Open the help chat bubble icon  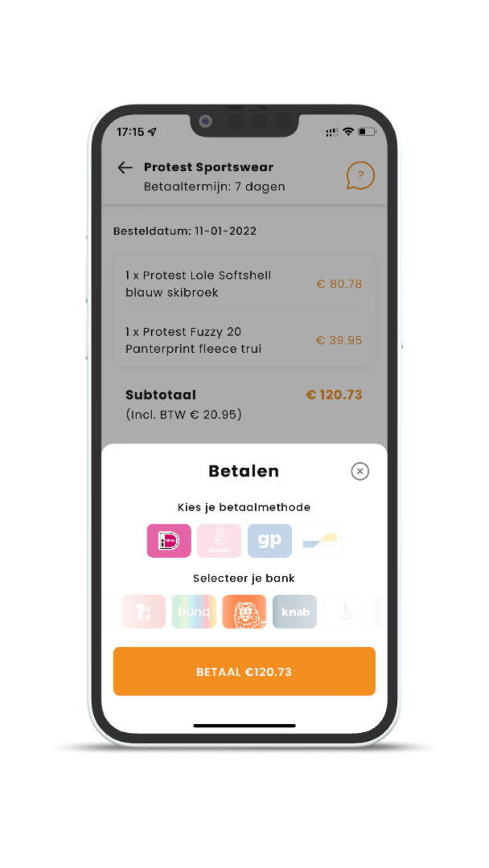360,176
